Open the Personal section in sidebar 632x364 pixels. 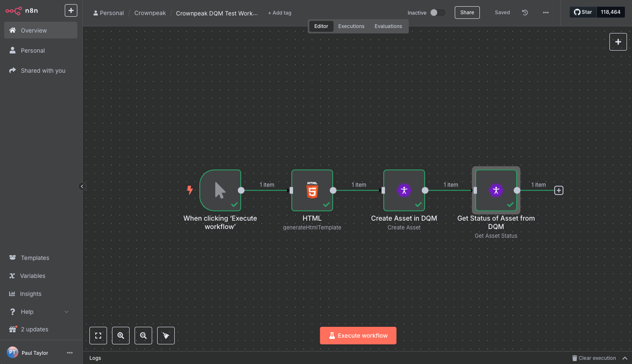pos(41,51)
